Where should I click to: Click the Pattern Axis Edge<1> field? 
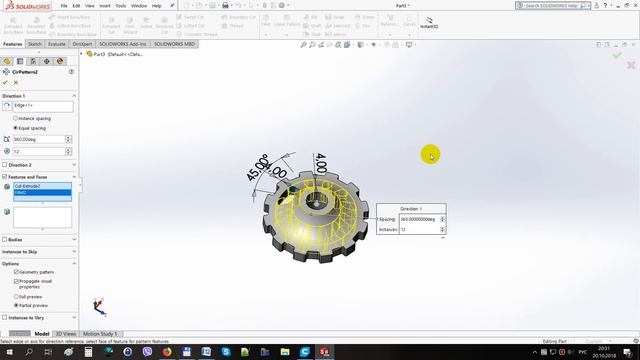[x=43, y=106]
